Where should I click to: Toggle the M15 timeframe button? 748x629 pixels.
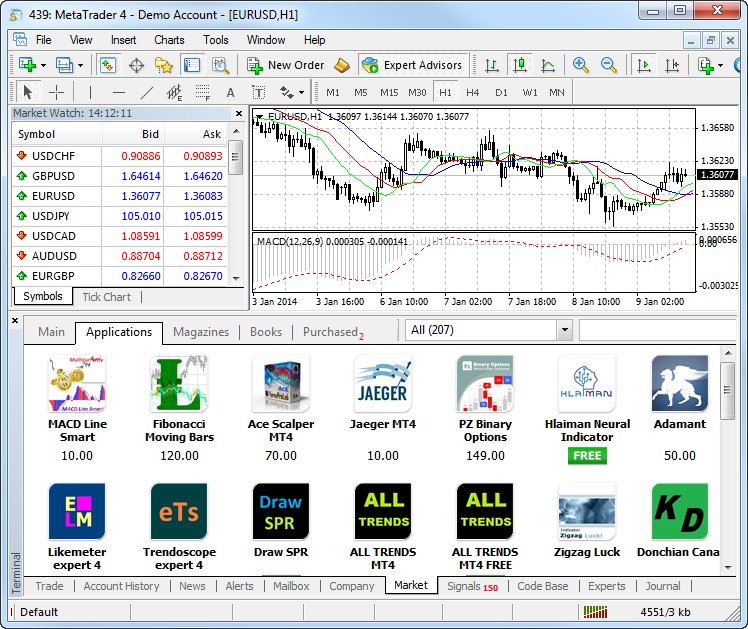click(x=388, y=92)
